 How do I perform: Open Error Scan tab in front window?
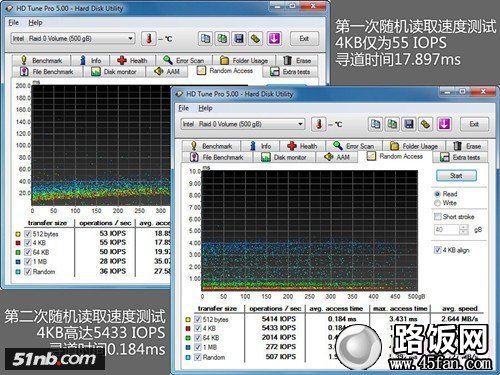354,146
